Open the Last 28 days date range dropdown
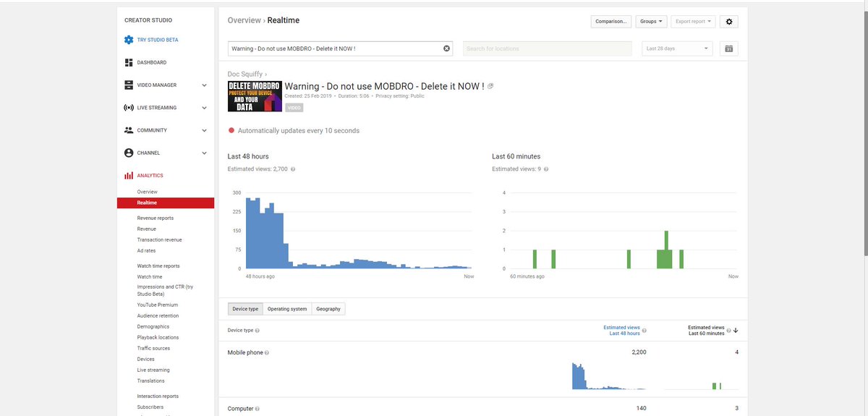 (677, 48)
